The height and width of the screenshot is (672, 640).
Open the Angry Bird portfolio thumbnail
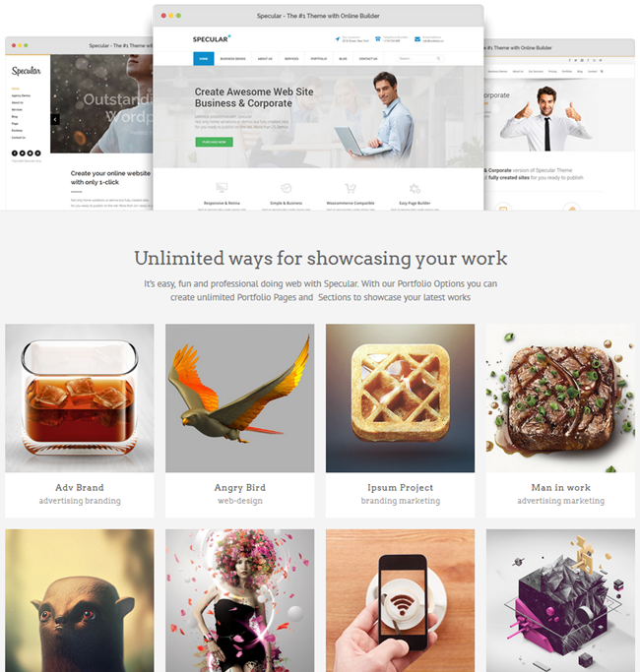[x=240, y=397]
